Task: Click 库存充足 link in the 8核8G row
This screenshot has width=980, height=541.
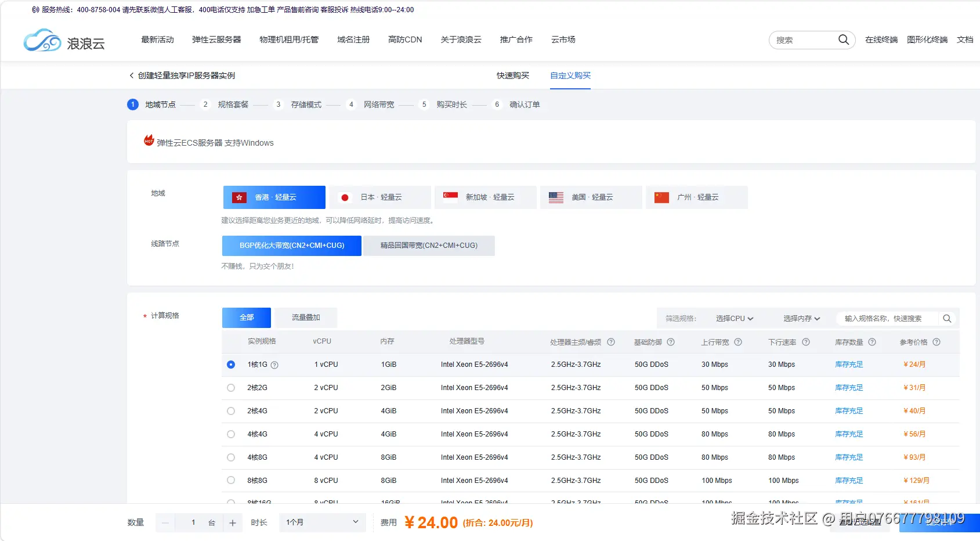Action: tap(849, 481)
